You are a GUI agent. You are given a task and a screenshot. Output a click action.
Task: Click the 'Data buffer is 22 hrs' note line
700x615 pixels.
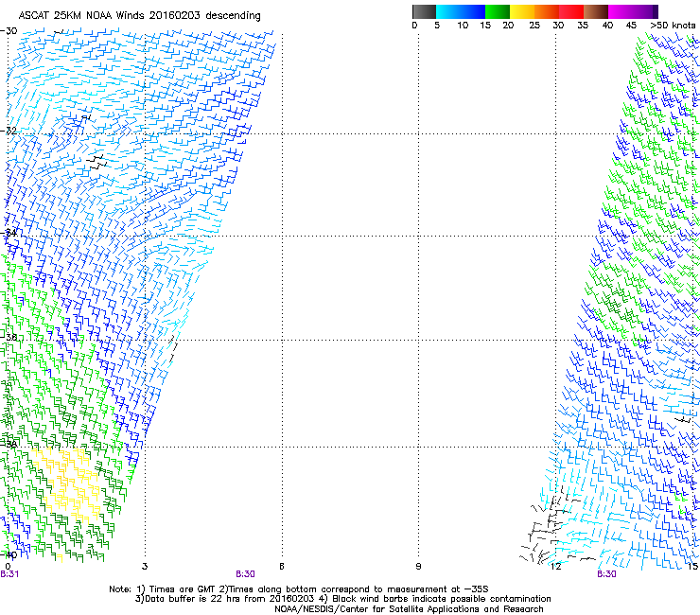pyautogui.click(x=342, y=599)
